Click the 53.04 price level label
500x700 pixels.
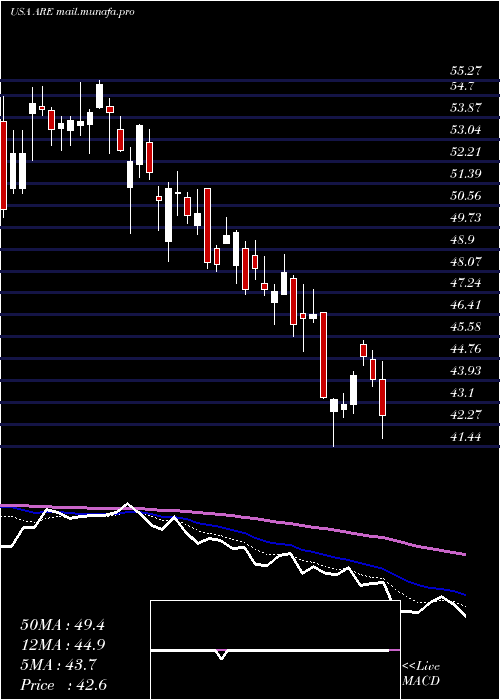point(466,130)
